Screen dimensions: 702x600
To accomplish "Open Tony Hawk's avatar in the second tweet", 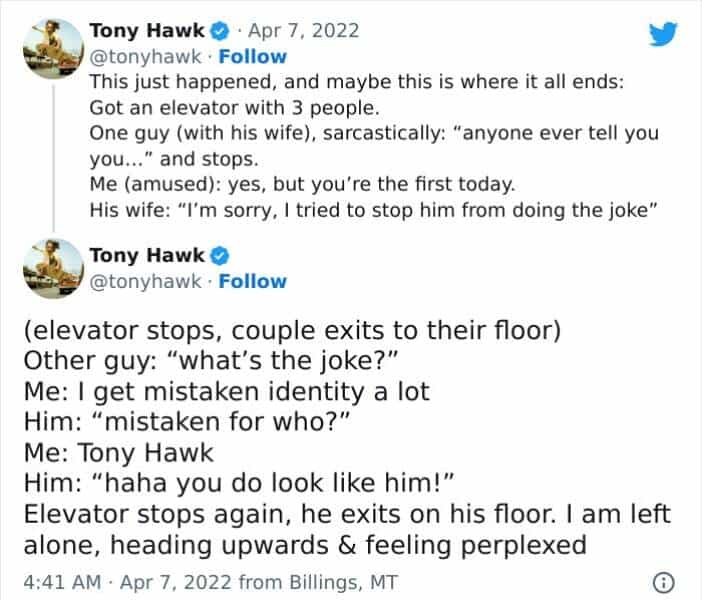I will 51,268.
